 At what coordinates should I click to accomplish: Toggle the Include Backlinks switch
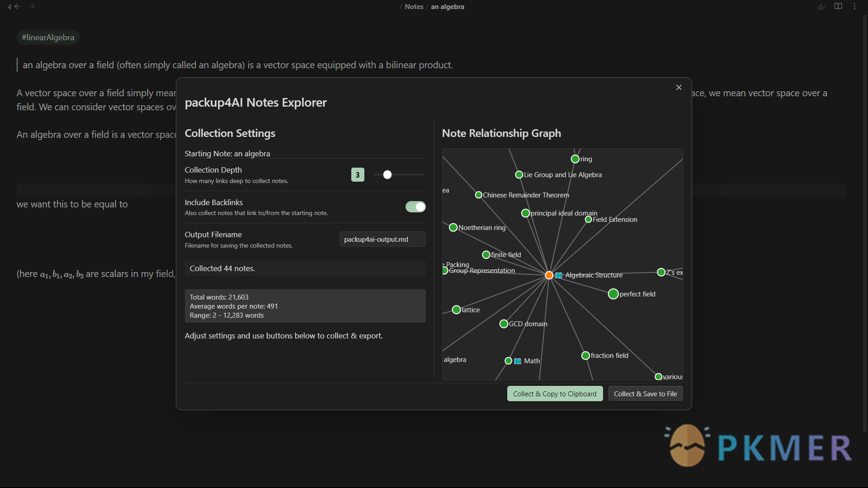point(415,207)
